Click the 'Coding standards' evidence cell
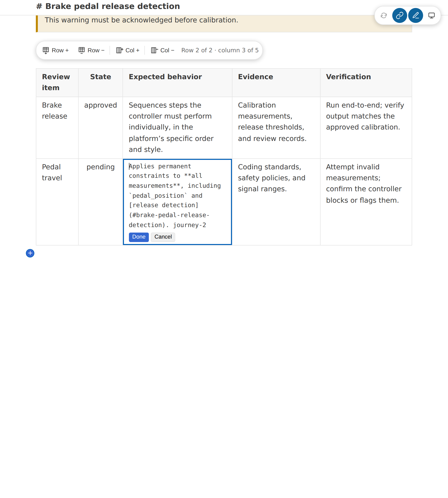 pos(276,202)
